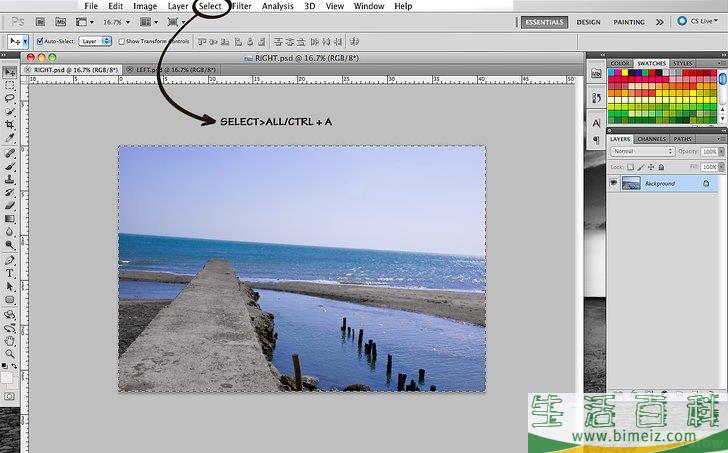
Task: Pick the Eyedropper tool
Action: pos(10,139)
